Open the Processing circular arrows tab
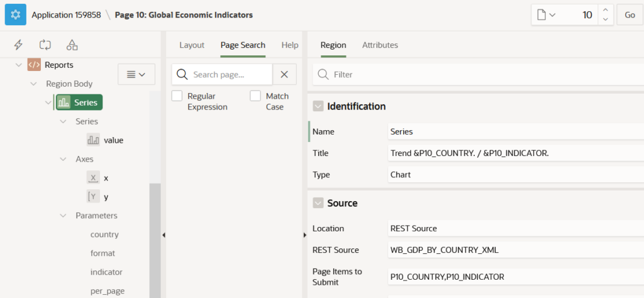Screen dimensions: 644x298 click(x=45, y=45)
